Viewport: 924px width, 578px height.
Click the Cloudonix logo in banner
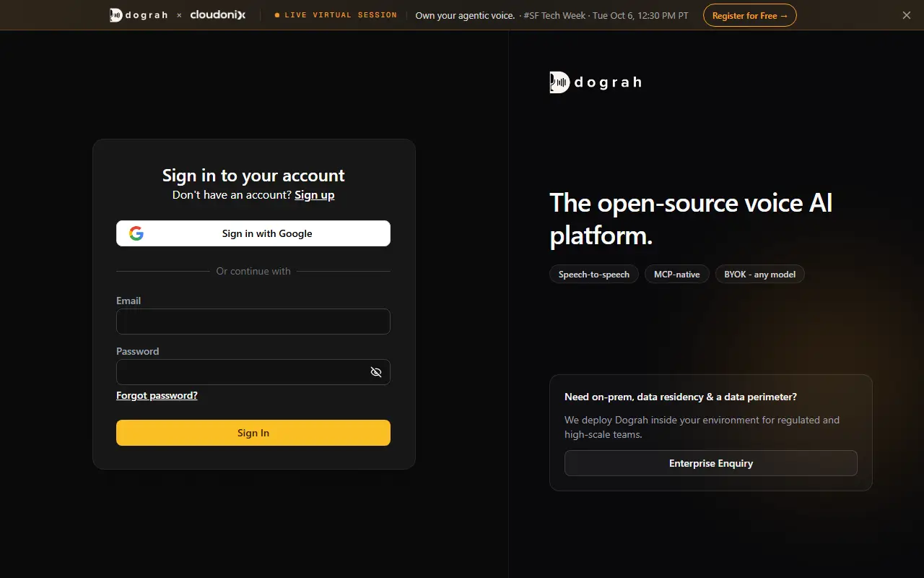pos(217,15)
